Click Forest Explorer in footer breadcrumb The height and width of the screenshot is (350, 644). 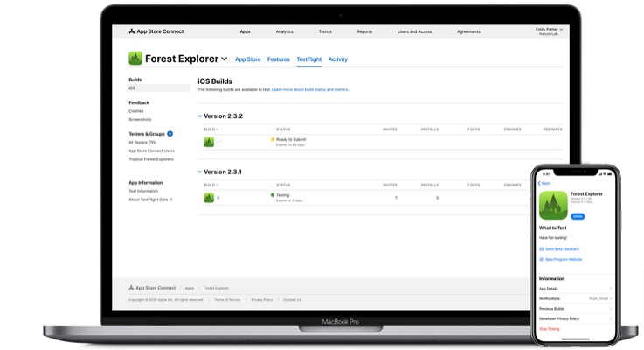click(216, 288)
